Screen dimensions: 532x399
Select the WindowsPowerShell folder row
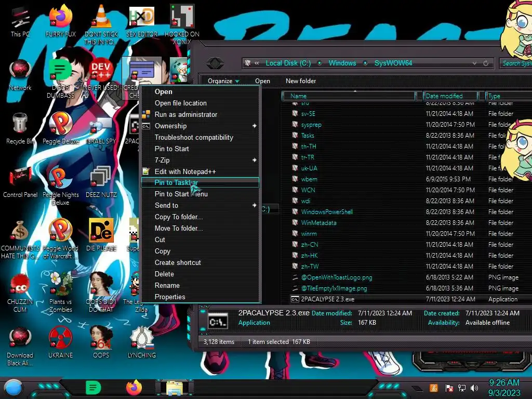pyautogui.click(x=407, y=212)
